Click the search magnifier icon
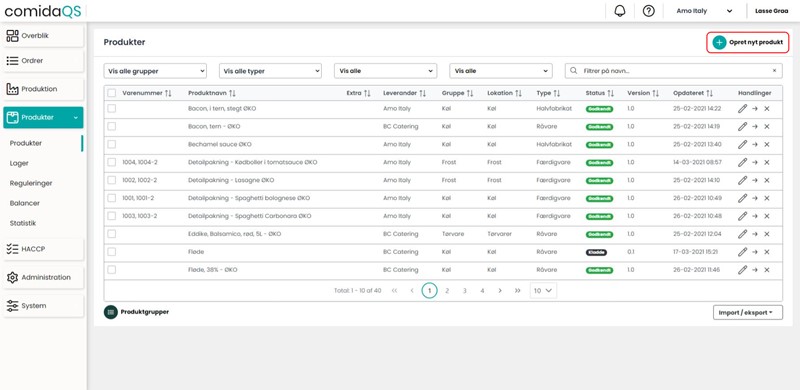The width and height of the screenshot is (800, 390). point(574,71)
